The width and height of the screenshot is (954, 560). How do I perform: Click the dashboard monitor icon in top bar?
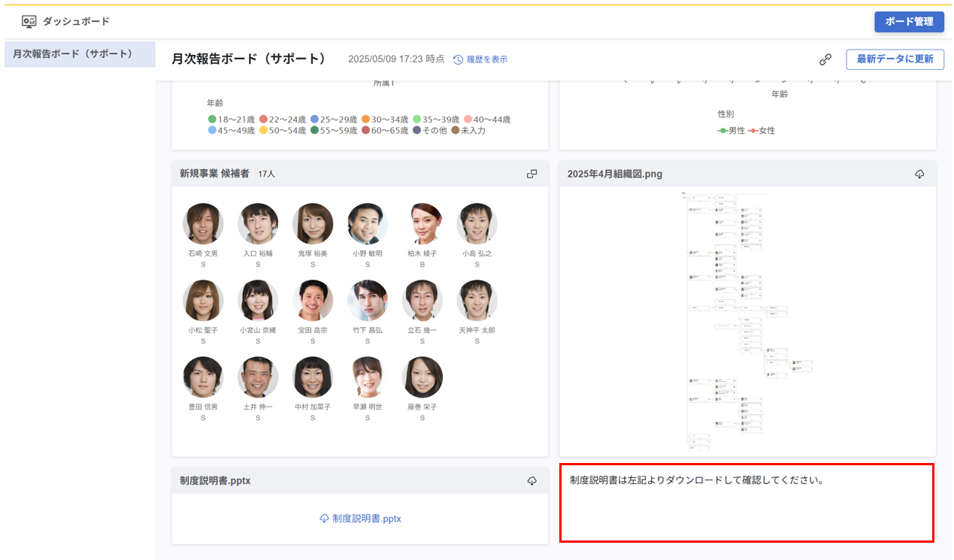click(x=29, y=23)
